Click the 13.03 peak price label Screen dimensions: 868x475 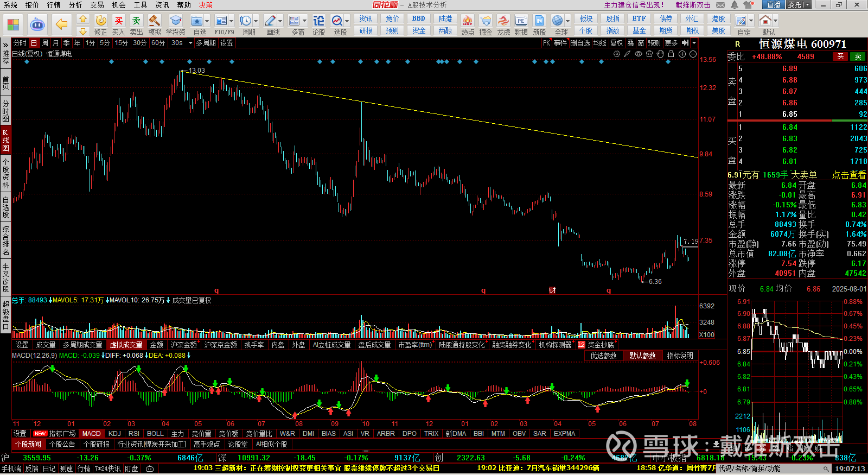tap(196, 71)
